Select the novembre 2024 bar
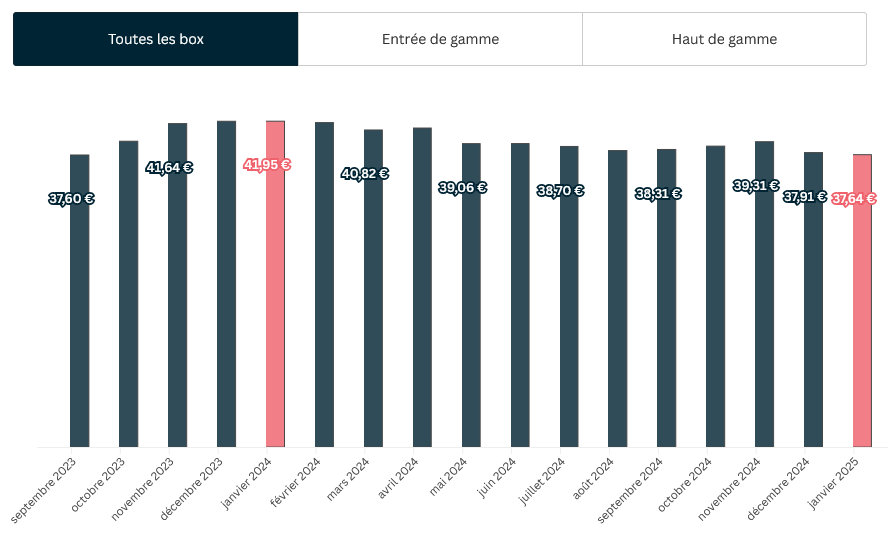888x546 pixels. (764, 310)
